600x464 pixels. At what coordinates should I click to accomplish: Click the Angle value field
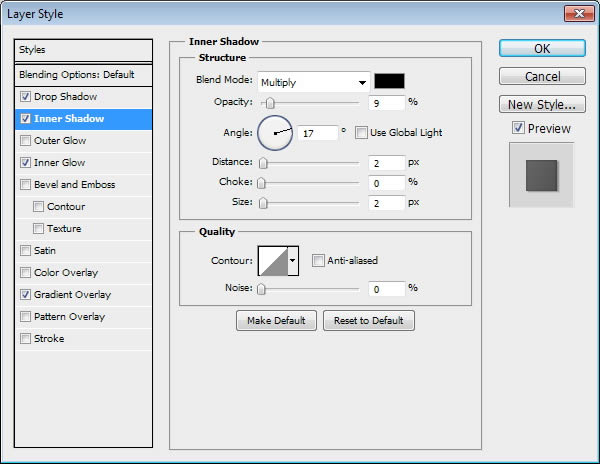tap(318, 134)
